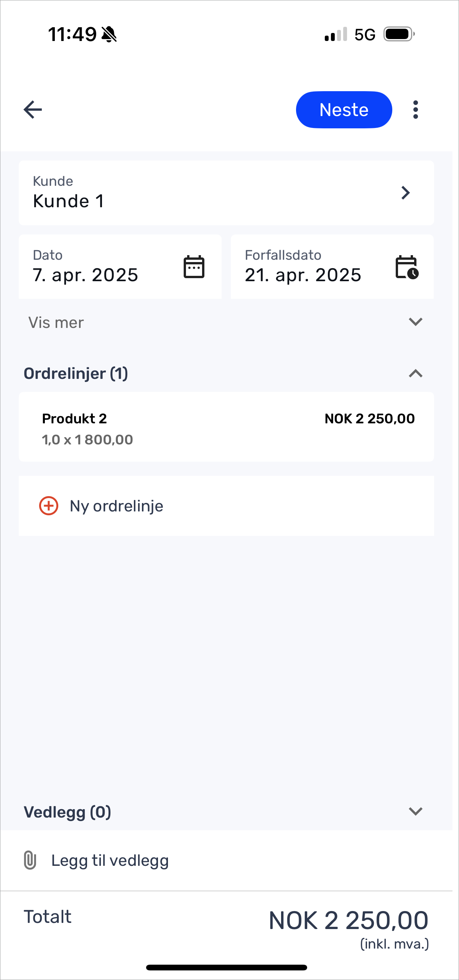Edit the Dato 7. apr. 2025 field
This screenshot has height=980, width=459.
click(x=120, y=267)
